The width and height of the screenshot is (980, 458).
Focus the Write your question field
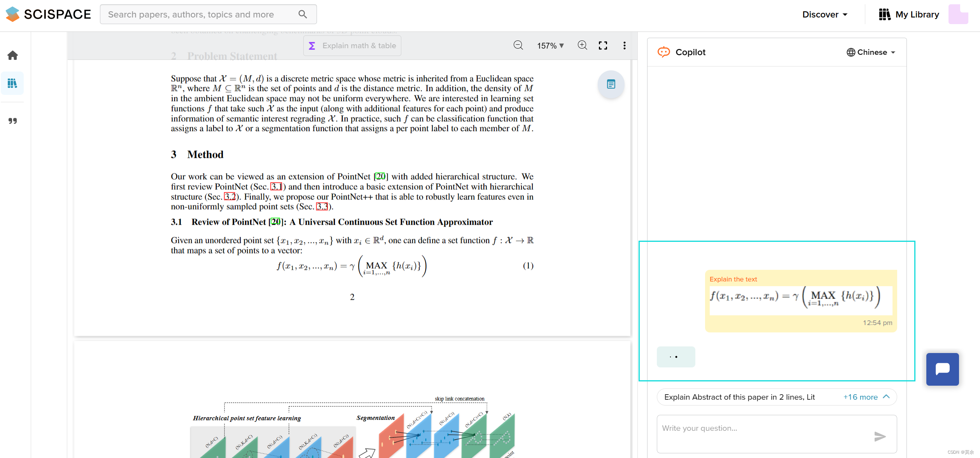pos(762,434)
